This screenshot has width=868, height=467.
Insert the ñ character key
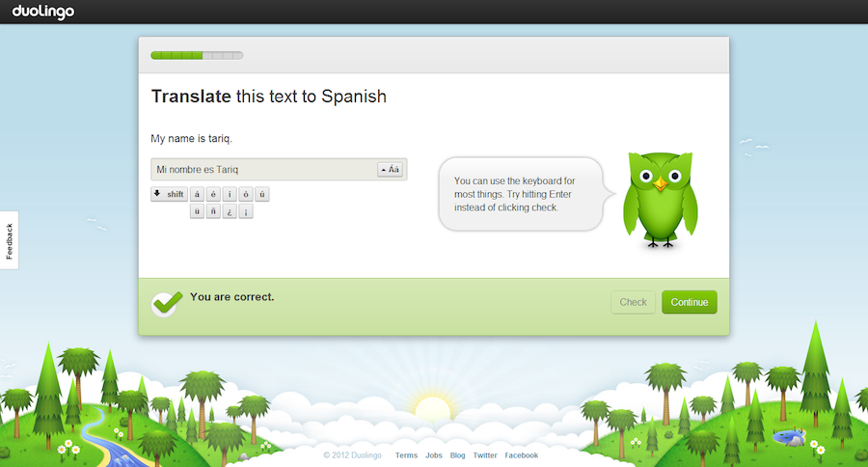coord(213,211)
